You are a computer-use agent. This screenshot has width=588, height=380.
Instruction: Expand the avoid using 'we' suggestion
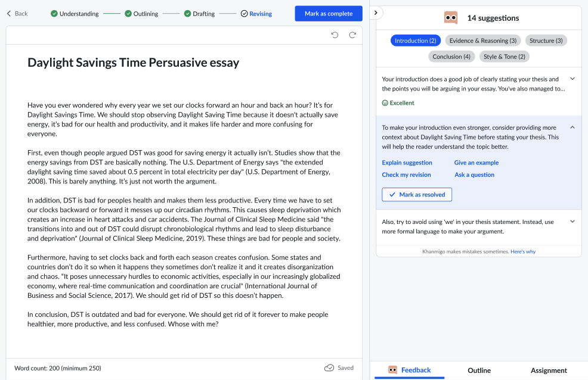[x=572, y=221]
